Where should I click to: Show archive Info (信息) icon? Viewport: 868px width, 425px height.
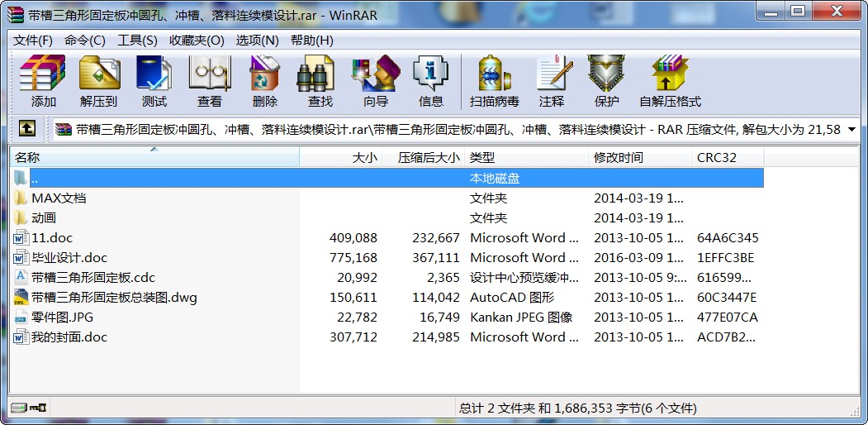click(x=430, y=81)
